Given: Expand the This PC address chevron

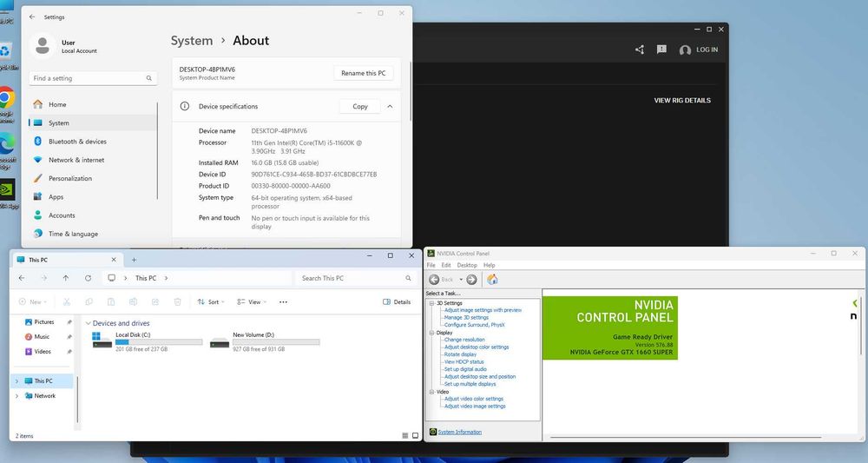Looking at the screenshot, I should point(166,278).
